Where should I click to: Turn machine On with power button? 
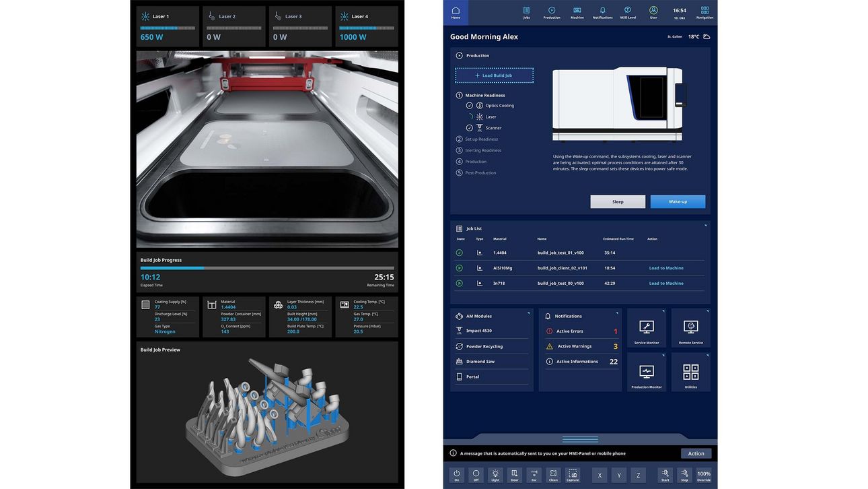tap(456, 475)
